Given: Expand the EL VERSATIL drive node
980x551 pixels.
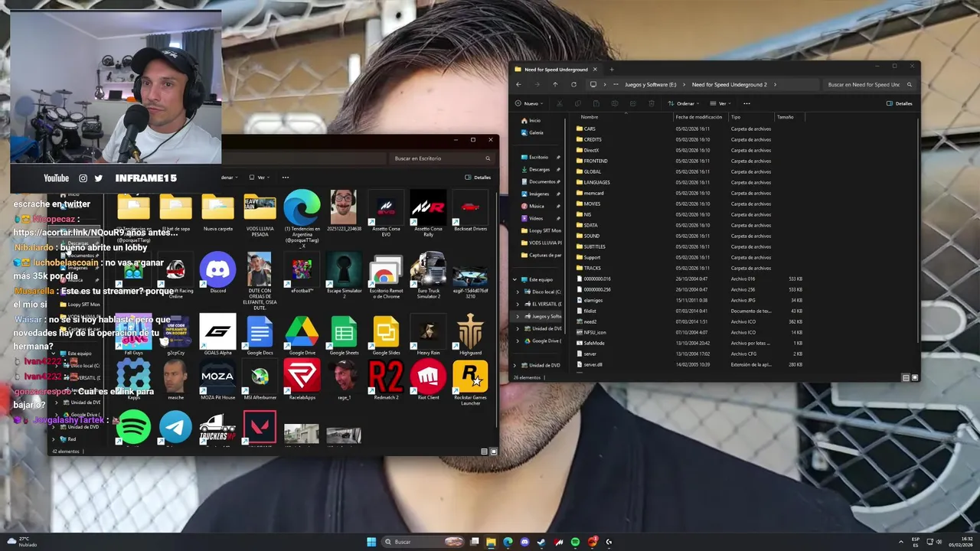Looking at the screenshot, I should 518,304.
